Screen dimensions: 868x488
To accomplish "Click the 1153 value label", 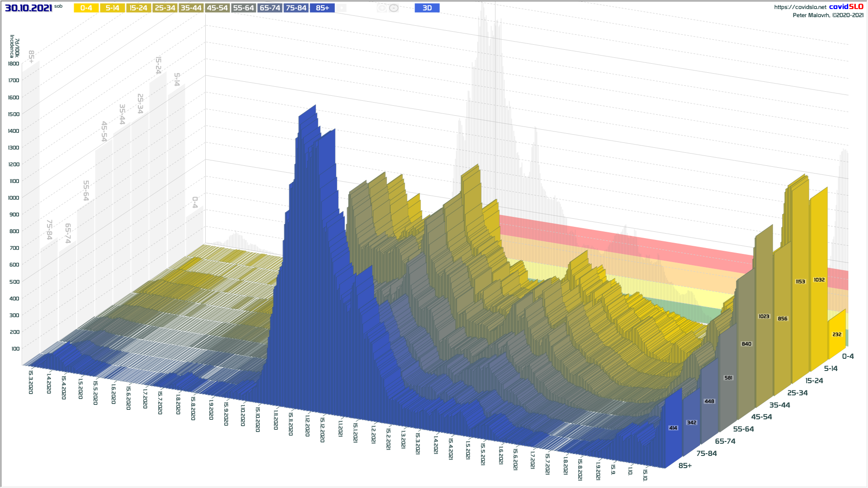I will click(800, 282).
